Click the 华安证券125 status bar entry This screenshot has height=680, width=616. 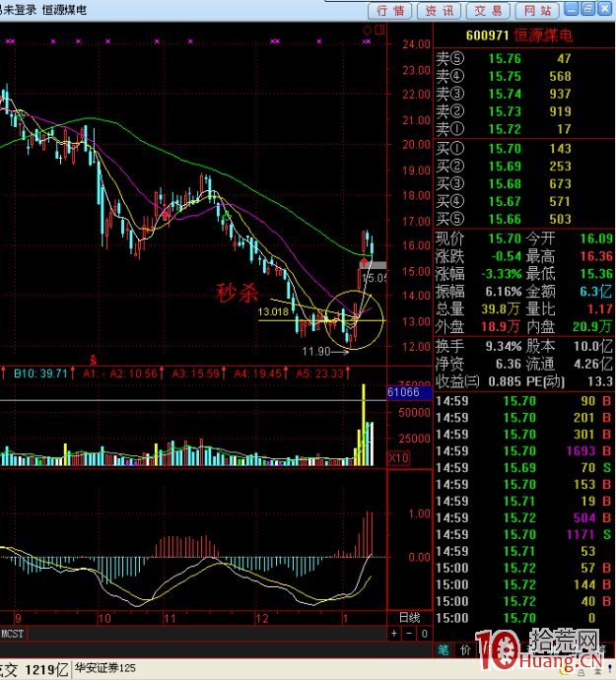click(x=105, y=668)
